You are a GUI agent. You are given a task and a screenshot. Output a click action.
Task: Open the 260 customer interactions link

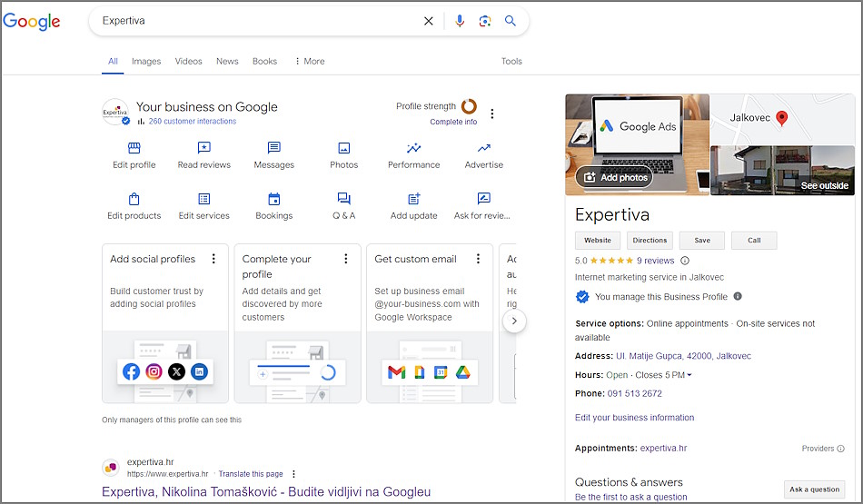point(192,121)
